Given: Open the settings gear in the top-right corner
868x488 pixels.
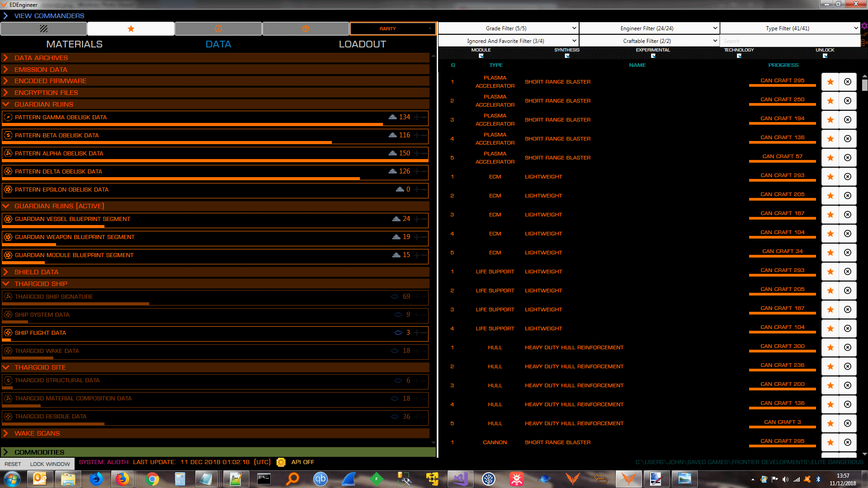Looking at the screenshot, I should [864, 25].
